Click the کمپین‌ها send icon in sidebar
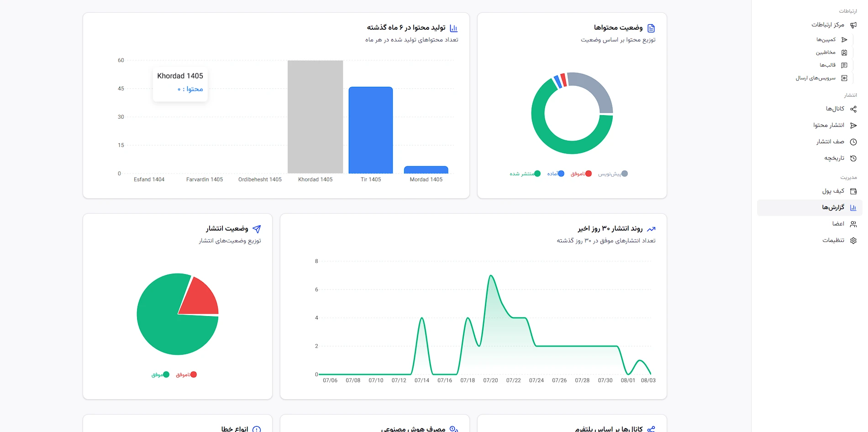868x432 pixels. (844, 40)
